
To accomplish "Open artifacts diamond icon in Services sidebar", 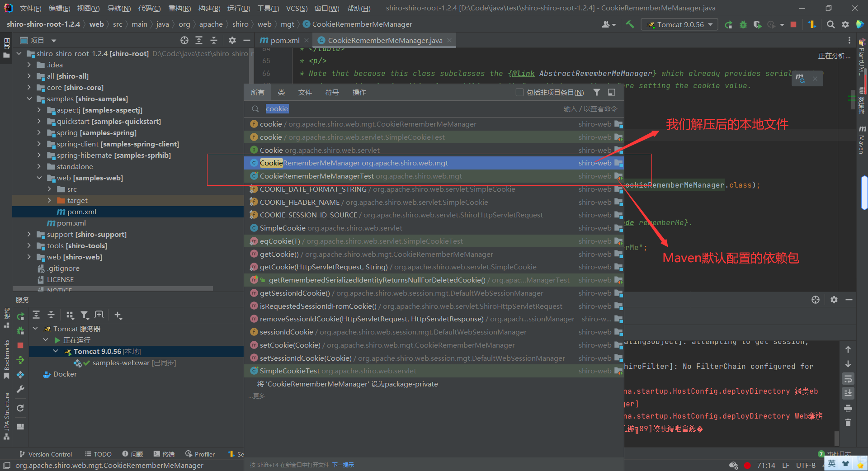I will (20, 375).
